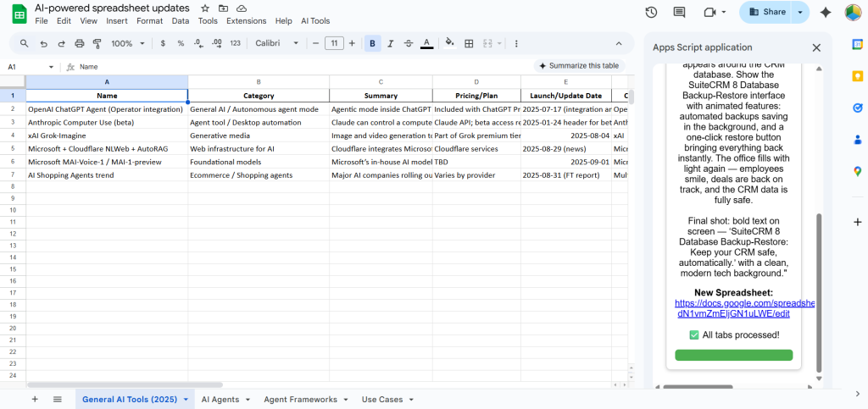This screenshot has height=409, width=868.
Task: Open the comments panel
Action: [x=679, y=12]
